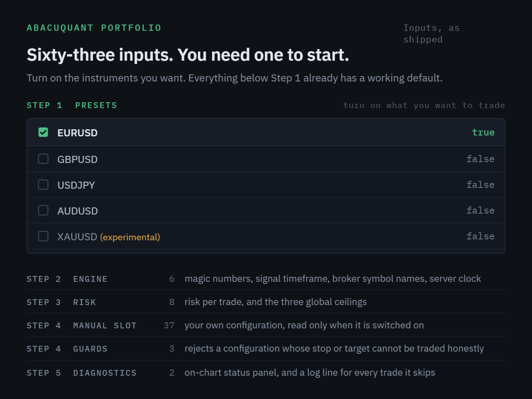The height and width of the screenshot is (399, 532).
Task: Expand the Step 2 Engine section
Action: click(x=266, y=278)
